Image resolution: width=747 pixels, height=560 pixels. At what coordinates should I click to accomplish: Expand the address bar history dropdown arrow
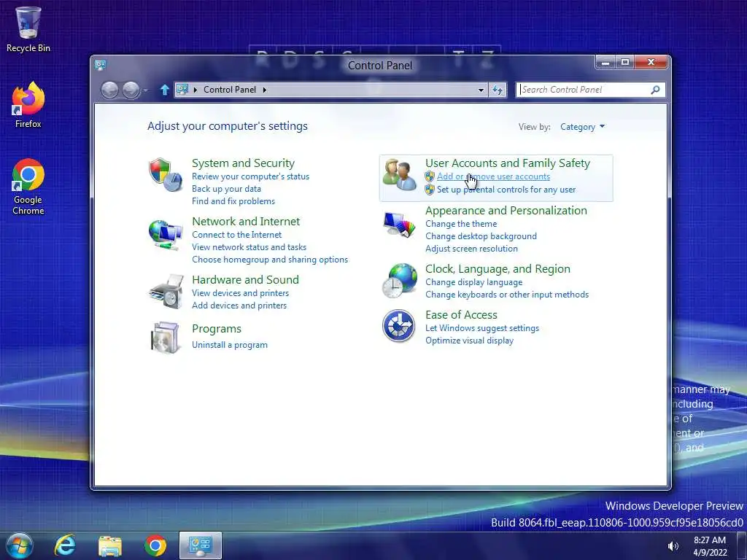click(x=481, y=90)
